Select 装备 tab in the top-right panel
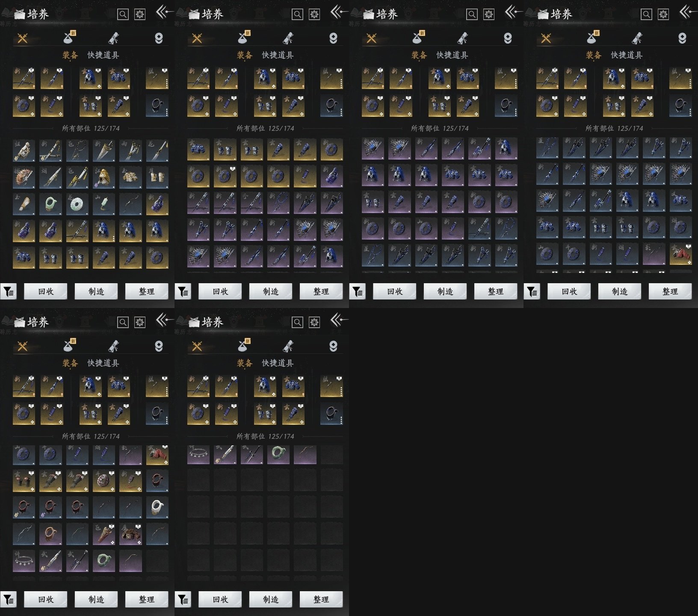 coord(594,55)
